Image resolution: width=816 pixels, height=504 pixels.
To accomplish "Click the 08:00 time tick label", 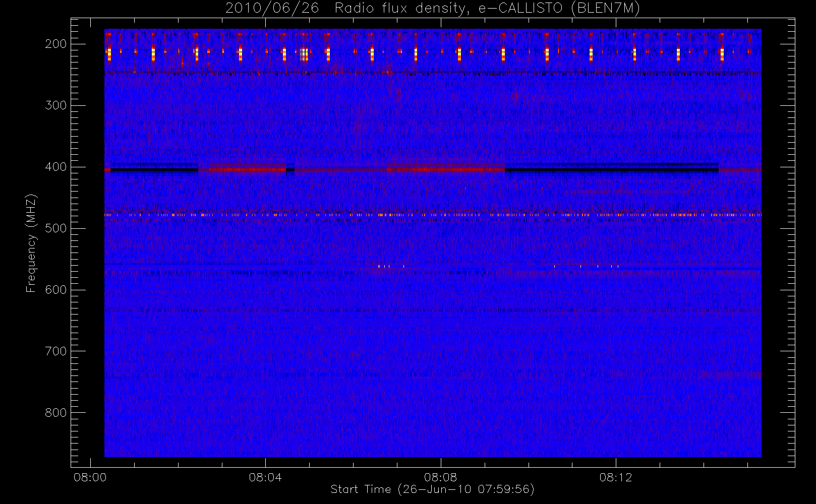I will coord(90,477).
